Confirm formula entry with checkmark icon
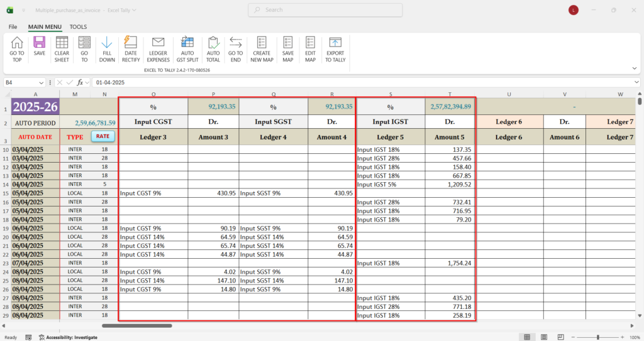Viewport: 644px width, 341px height. 70,82
